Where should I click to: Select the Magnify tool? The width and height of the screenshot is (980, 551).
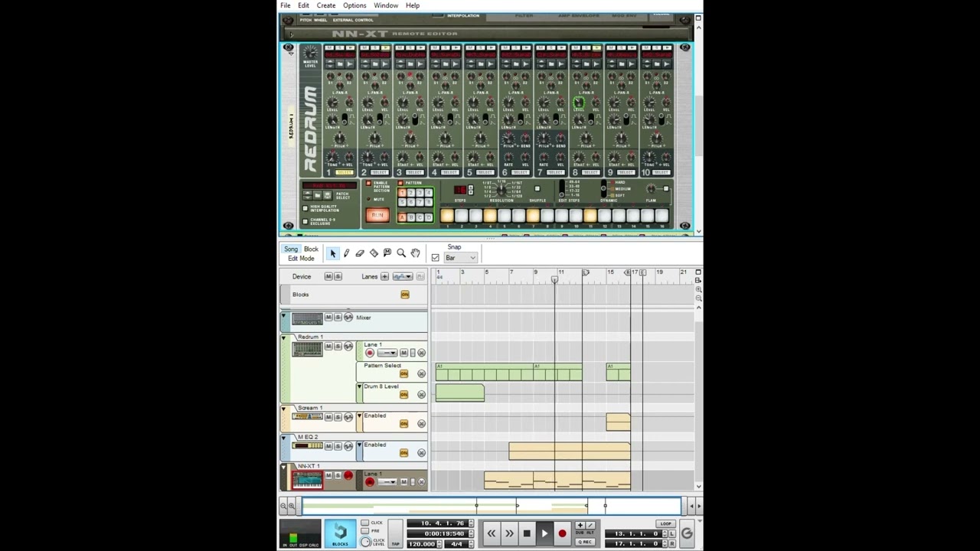pos(401,253)
